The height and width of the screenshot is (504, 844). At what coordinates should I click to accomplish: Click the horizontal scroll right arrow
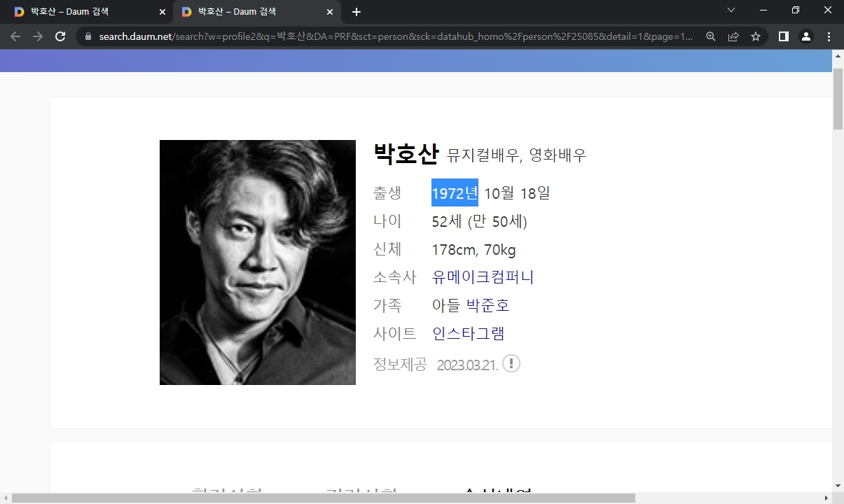tap(826, 498)
